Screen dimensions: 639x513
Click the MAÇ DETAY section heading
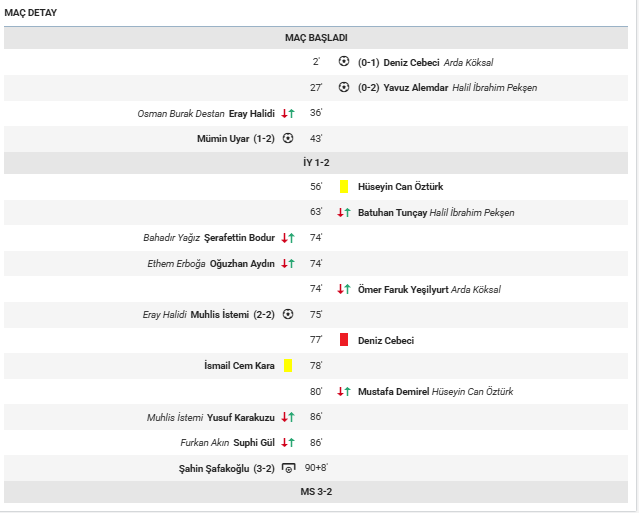(31, 11)
